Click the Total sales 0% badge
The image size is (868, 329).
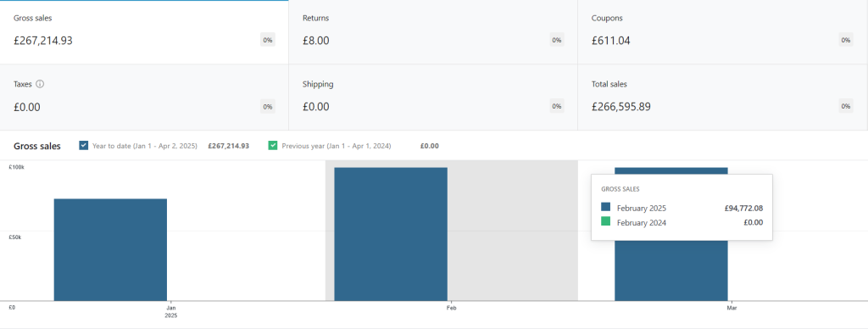point(846,106)
